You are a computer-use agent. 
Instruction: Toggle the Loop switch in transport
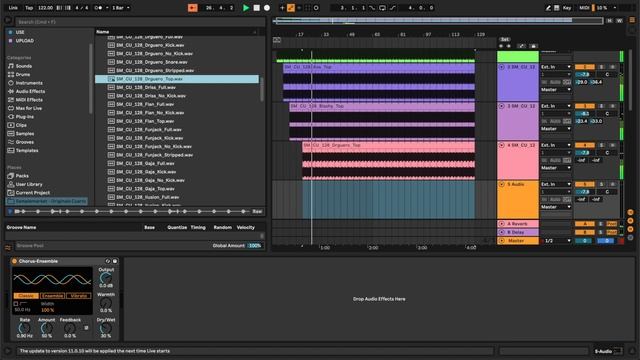tap(382, 8)
